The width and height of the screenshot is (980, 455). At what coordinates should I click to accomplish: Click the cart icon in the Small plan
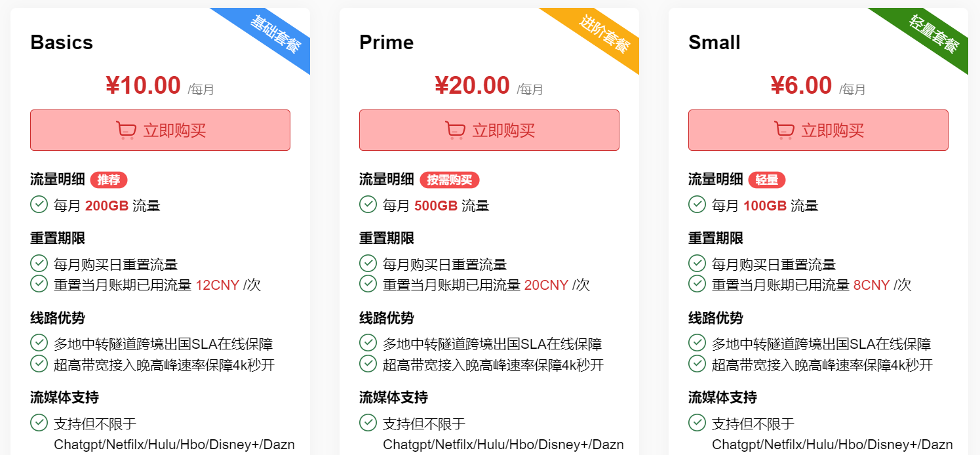coord(784,130)
